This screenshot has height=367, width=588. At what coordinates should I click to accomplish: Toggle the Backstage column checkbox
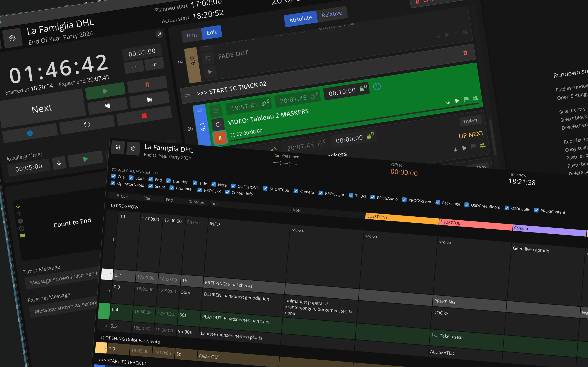tap(438, 202)
